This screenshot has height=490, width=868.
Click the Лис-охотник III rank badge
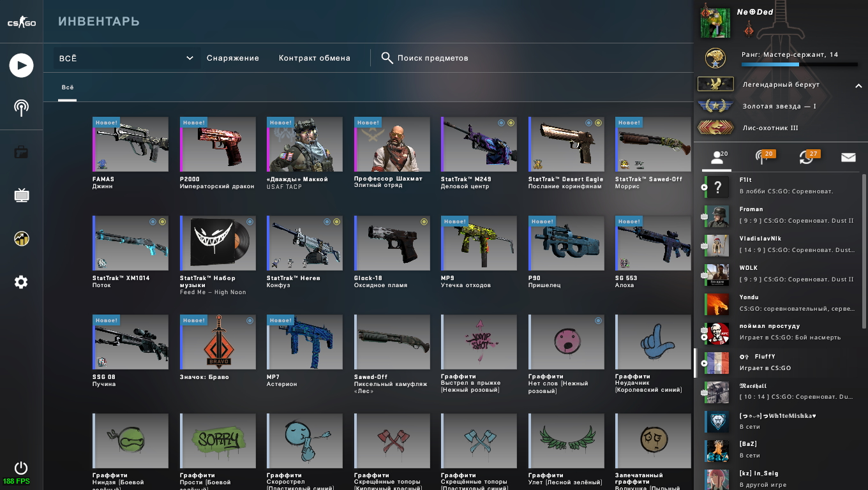click(715, 128)
